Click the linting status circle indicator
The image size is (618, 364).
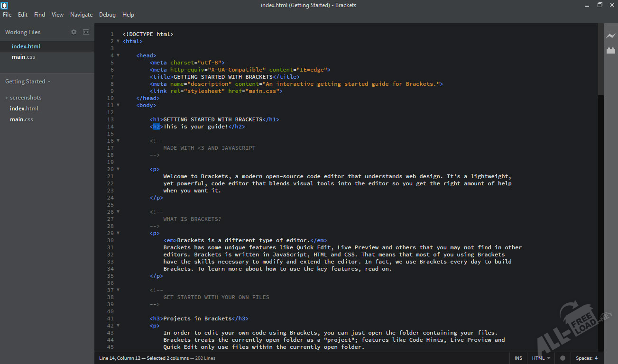coord(563,358)
